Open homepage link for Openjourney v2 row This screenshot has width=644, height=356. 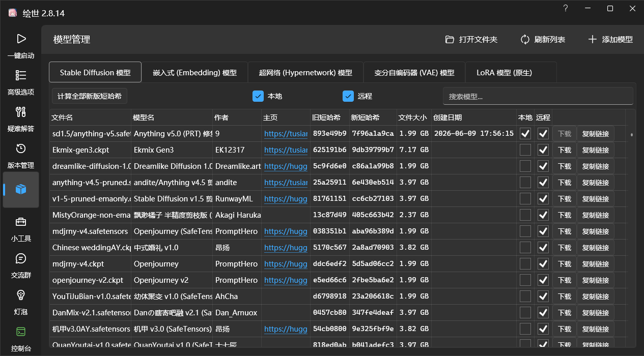pyautogui.click(x=286, y=280)
